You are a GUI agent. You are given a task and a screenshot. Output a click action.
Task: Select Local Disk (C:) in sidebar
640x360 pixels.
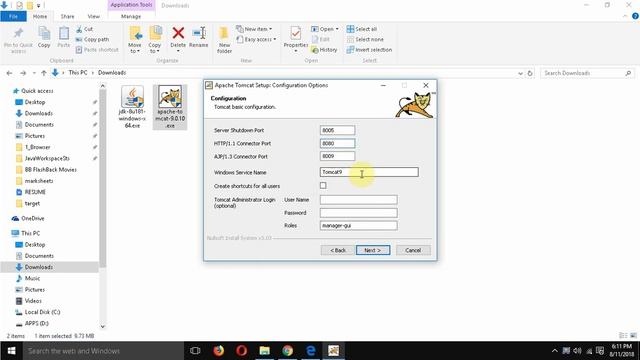(x=42, y=312)
